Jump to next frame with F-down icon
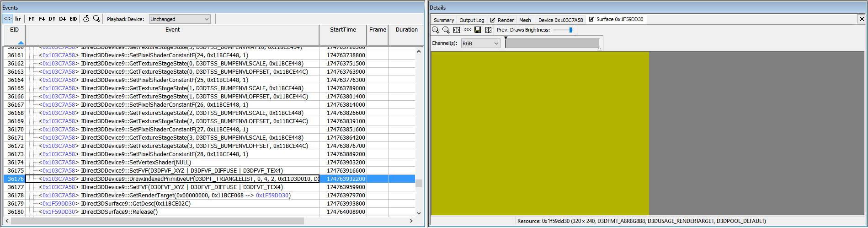Screen dimensions: 868x228 [42, 19]
